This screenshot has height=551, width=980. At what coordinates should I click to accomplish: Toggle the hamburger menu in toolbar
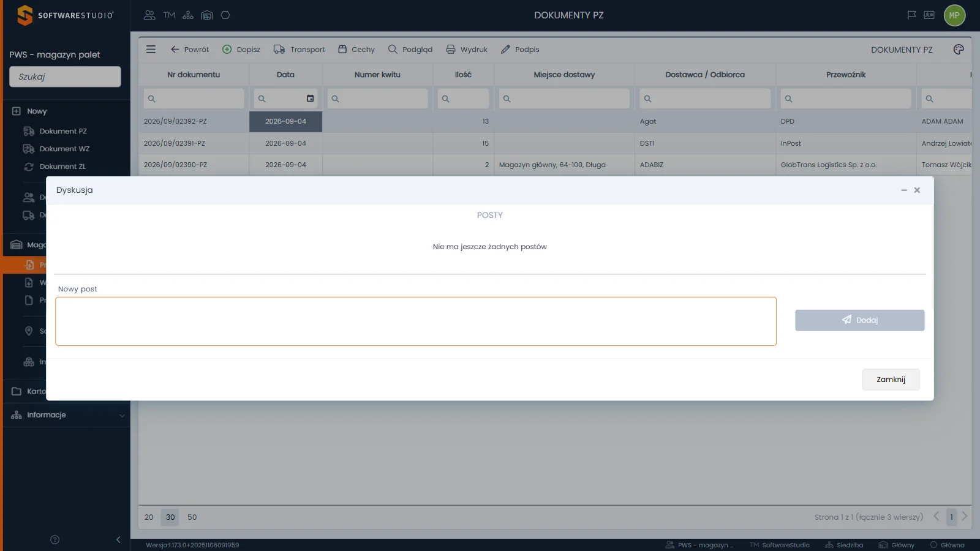[x=151, y=50]
